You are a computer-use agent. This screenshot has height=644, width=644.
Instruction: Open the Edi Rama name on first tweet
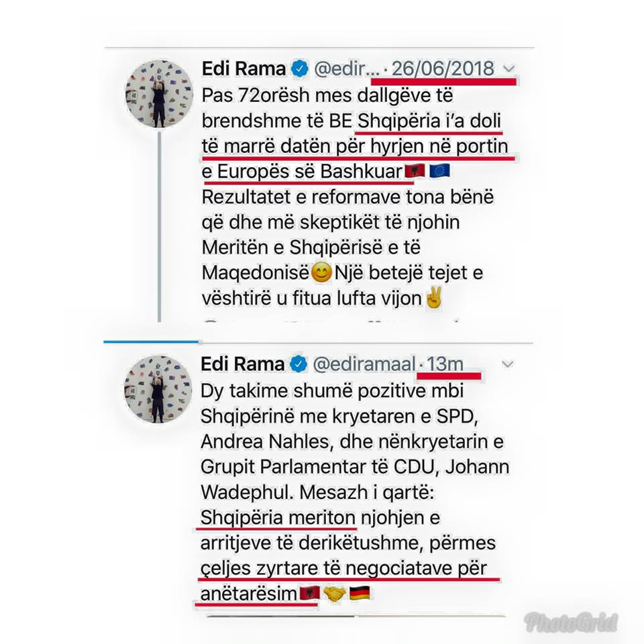point(244,68)
